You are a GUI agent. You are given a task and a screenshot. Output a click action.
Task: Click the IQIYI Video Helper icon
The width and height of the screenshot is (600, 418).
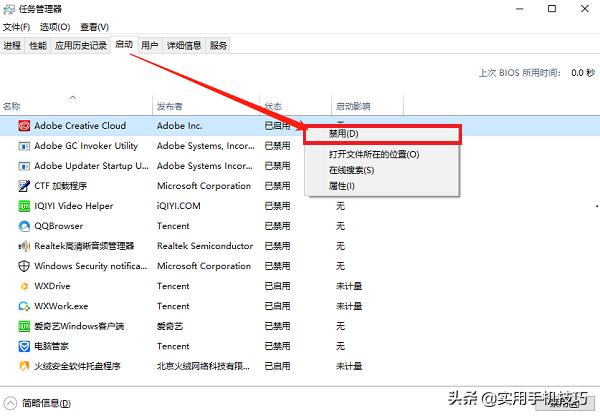(x=24, y=206)
